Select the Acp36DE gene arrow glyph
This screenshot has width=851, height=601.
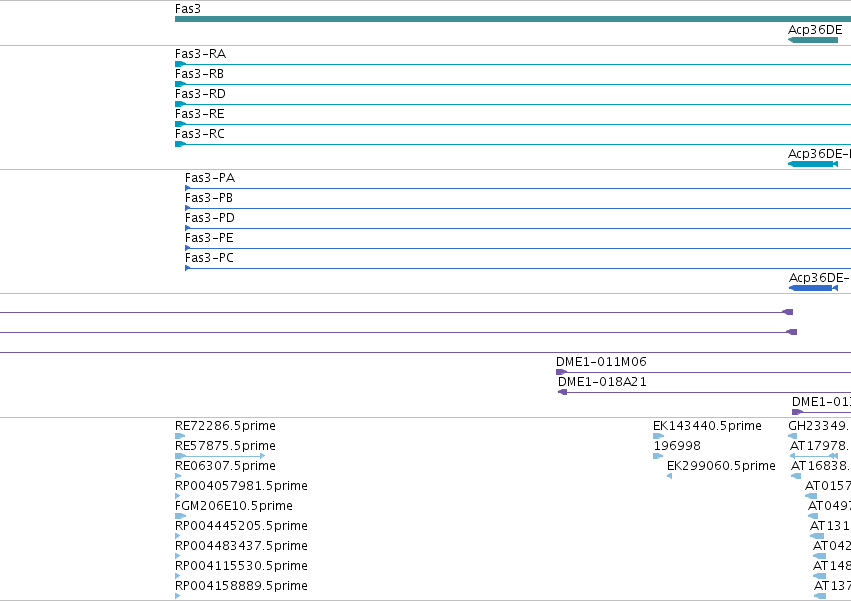click(813, 40)
